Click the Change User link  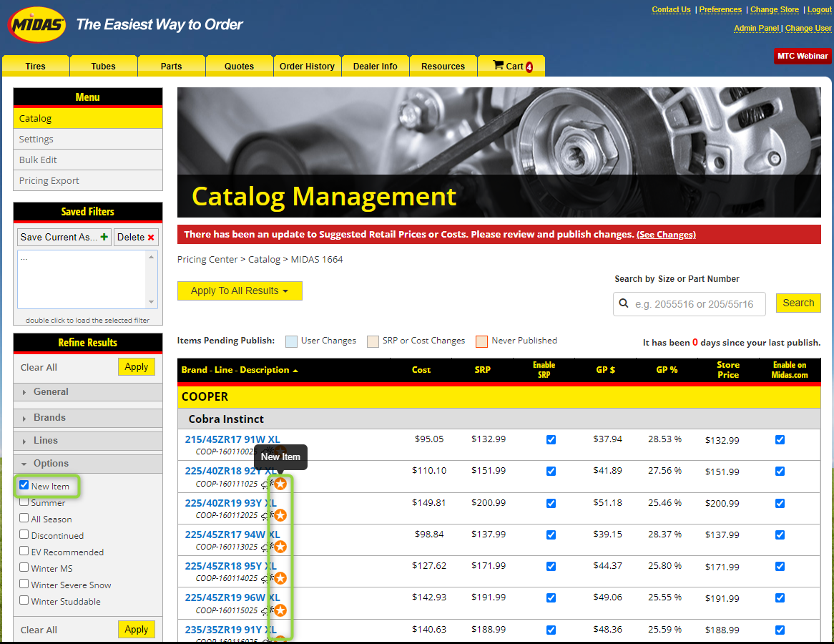tap(808, 28)
